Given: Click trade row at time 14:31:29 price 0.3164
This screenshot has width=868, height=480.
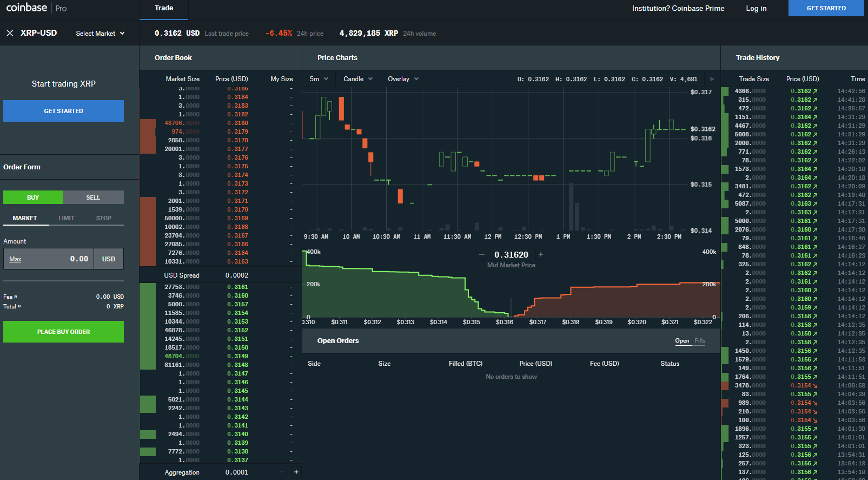Looking at the screenshot, I should (x=794, y=117).
